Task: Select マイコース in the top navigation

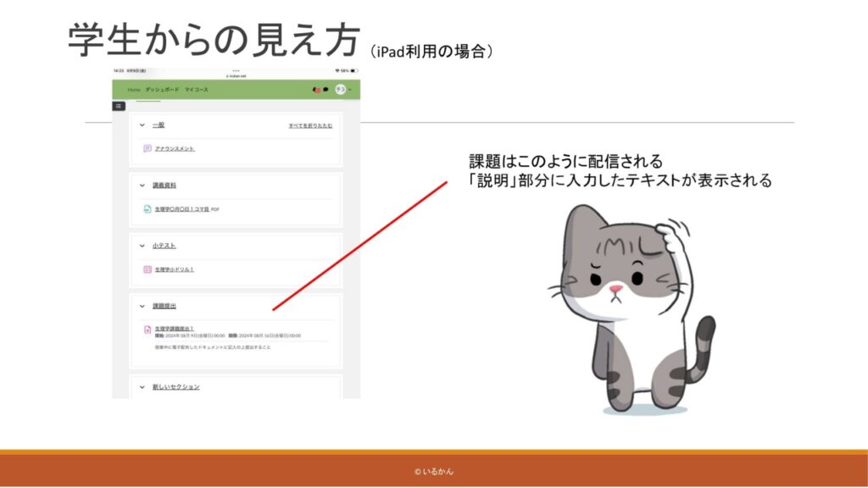Action: tap(196, 89)
